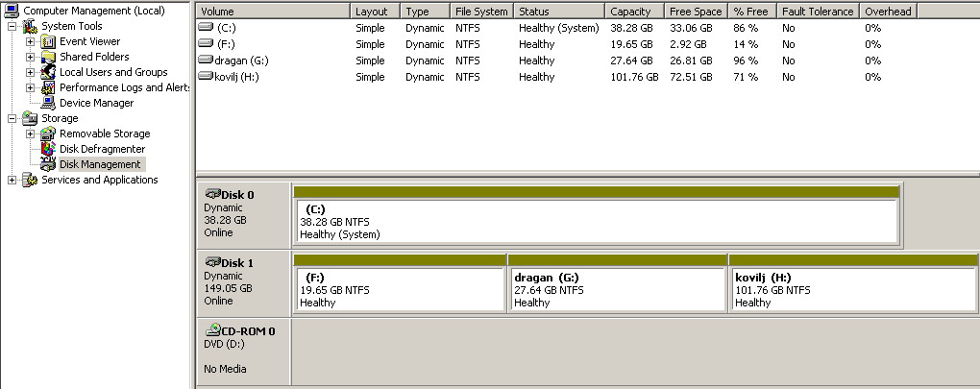Click the File System column header
The height and width of the screenshot is (389, 980).
(x=481, y=12)
